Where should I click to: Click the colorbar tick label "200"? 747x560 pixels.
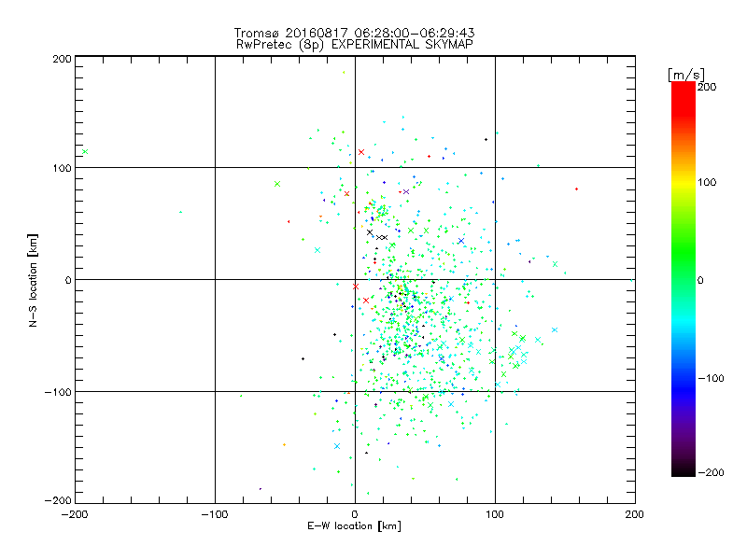707,87
